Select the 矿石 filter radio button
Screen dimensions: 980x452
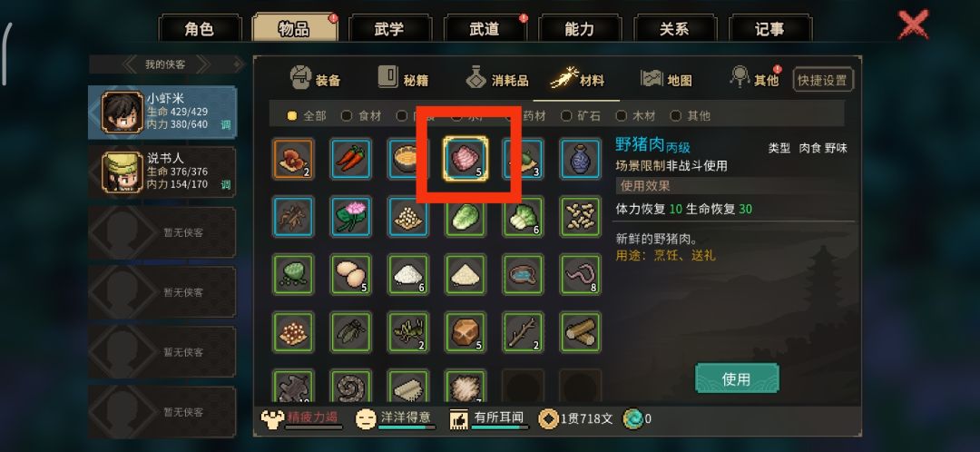[x=566, y=115]
